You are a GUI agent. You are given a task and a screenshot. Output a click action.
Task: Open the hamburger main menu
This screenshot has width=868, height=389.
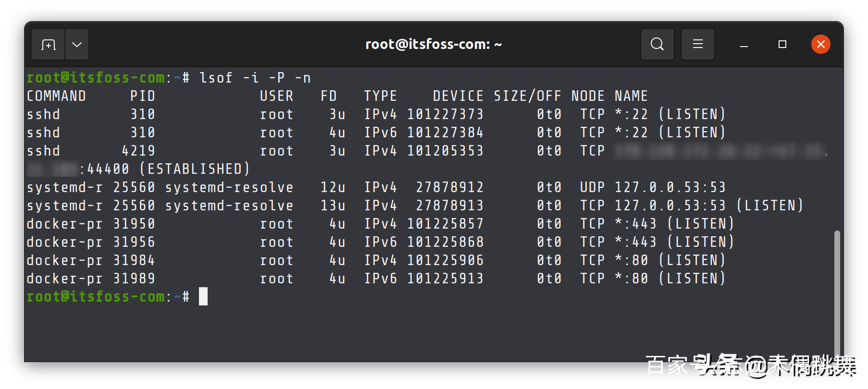[697, 44]
